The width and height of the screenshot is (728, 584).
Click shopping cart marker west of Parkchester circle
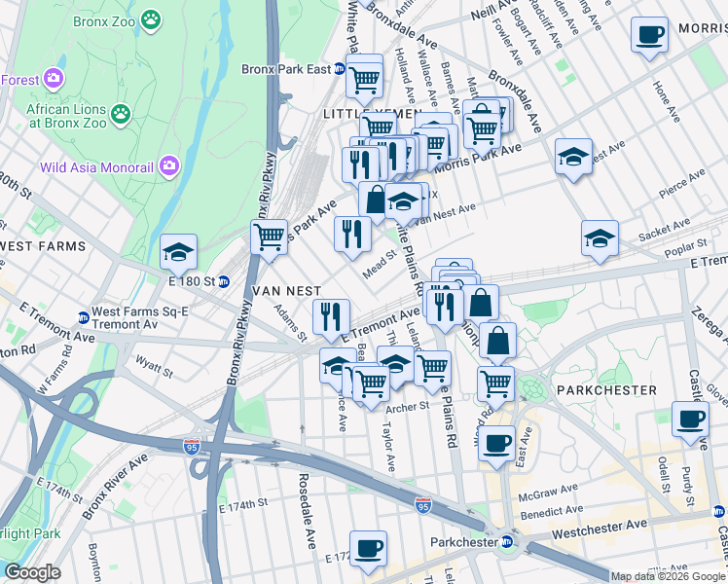496,384
